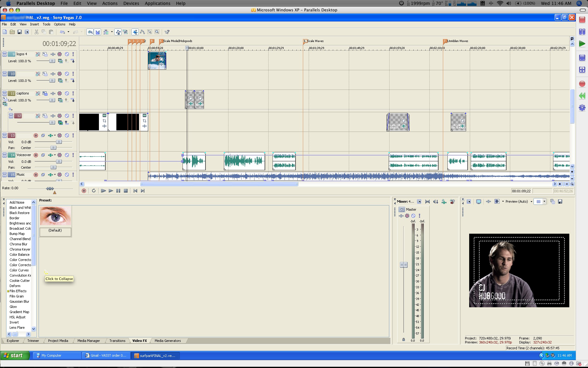Select Film Effects in the list
This screenshot has height=368, width=588.
pos(18,291)
